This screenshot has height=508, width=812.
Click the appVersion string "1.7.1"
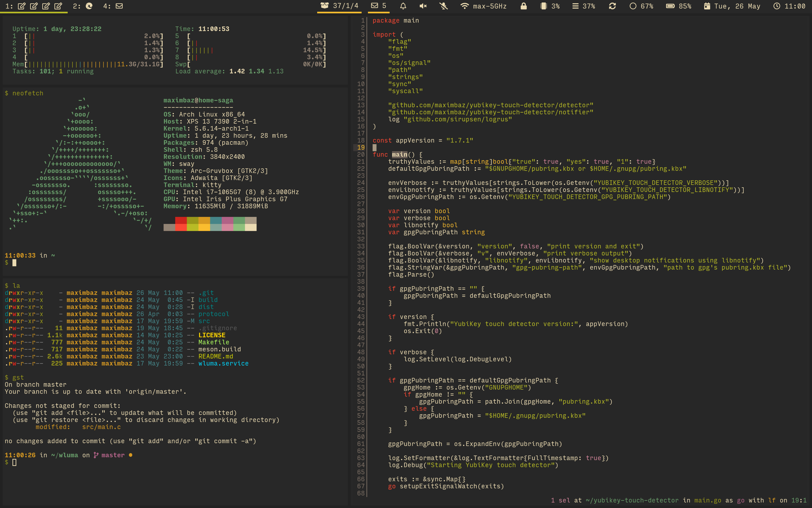pos(460,140)
